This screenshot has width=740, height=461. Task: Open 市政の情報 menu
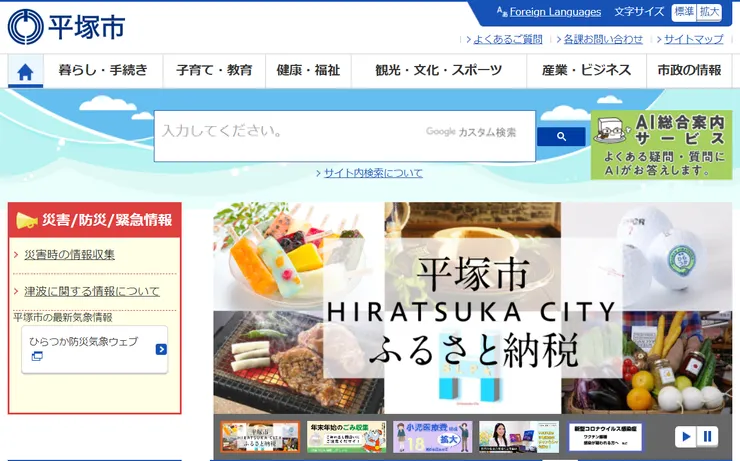(689, 71)
